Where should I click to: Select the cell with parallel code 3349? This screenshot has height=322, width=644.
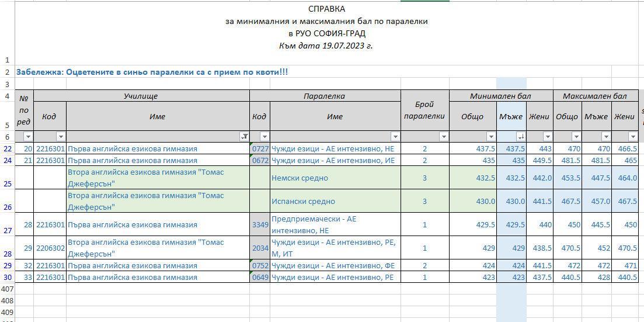[260, 224]
